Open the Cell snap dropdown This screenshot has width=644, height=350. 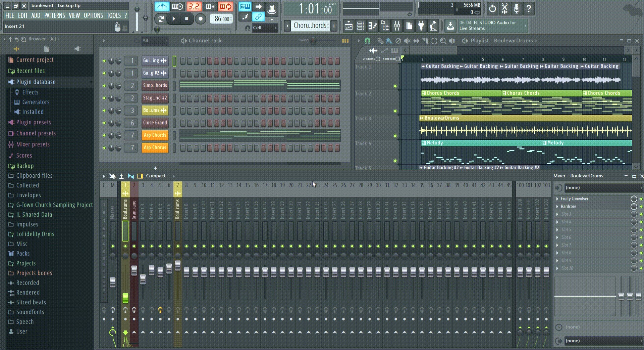click(x=265, y=28)
